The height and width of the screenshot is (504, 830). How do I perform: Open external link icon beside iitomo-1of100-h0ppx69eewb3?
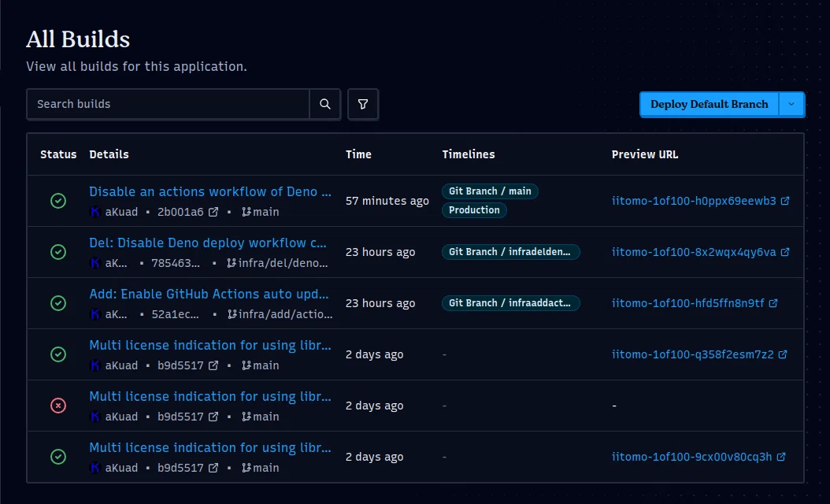785,201
